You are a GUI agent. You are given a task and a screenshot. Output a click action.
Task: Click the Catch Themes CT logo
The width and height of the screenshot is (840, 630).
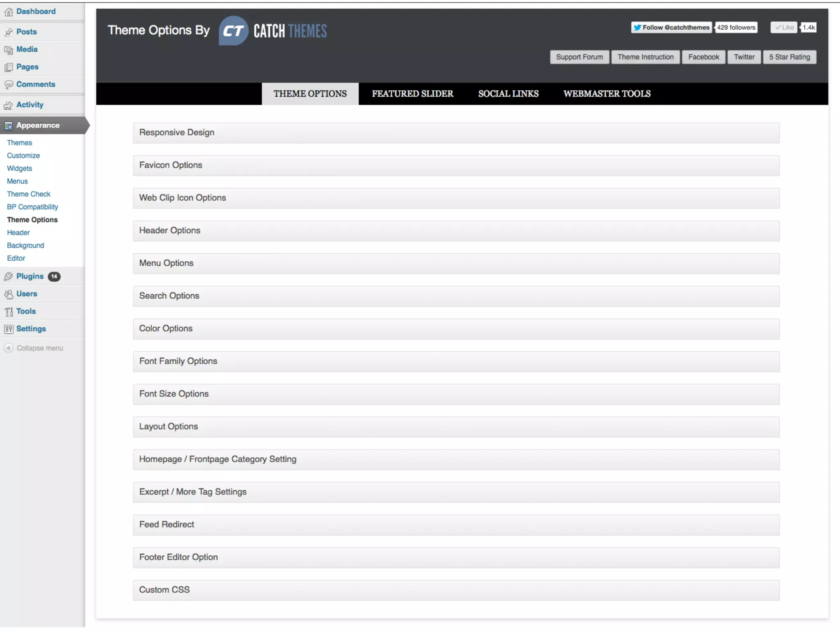(233, 31)
